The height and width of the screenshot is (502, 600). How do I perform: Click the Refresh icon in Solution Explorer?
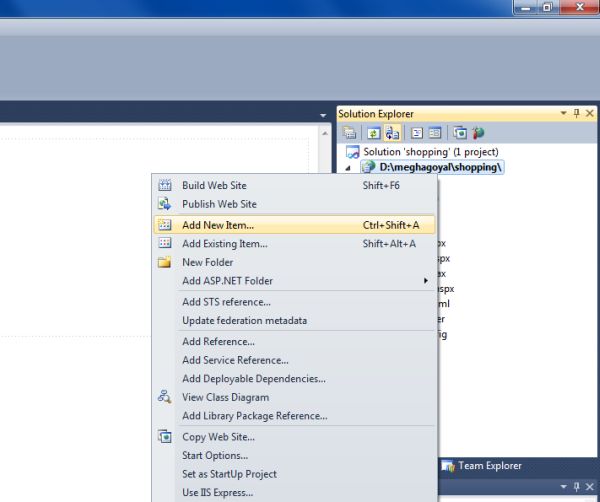coord(373,133)
